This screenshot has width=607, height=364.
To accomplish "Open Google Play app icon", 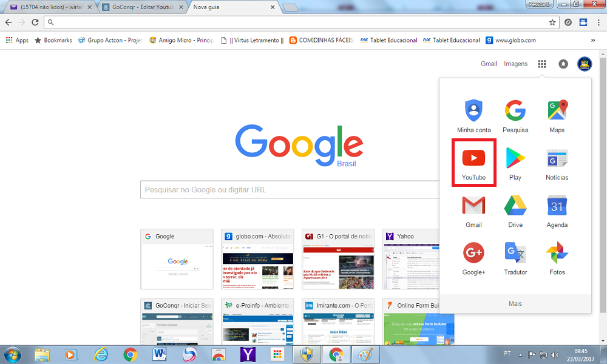I will pos(515,163).
